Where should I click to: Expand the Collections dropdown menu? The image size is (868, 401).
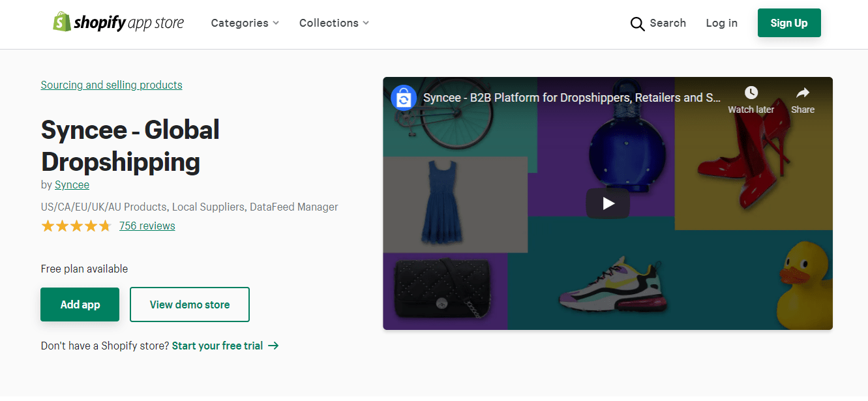(334, 23)
